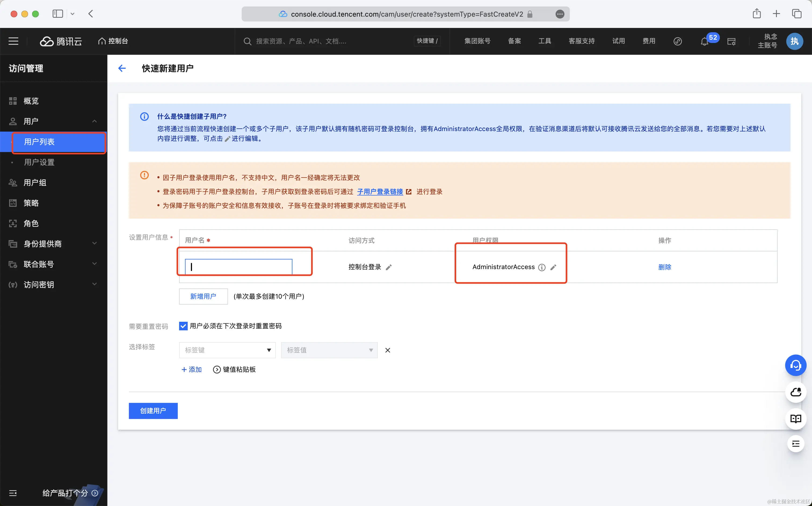The height and width of the screenshot is (506, 812).
Task: Select 用户列表 in the sidebar
Action: 53,142
